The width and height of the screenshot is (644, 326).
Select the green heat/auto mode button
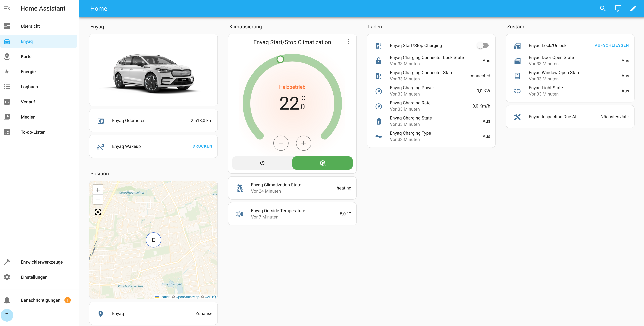click(x=322, y=163)
